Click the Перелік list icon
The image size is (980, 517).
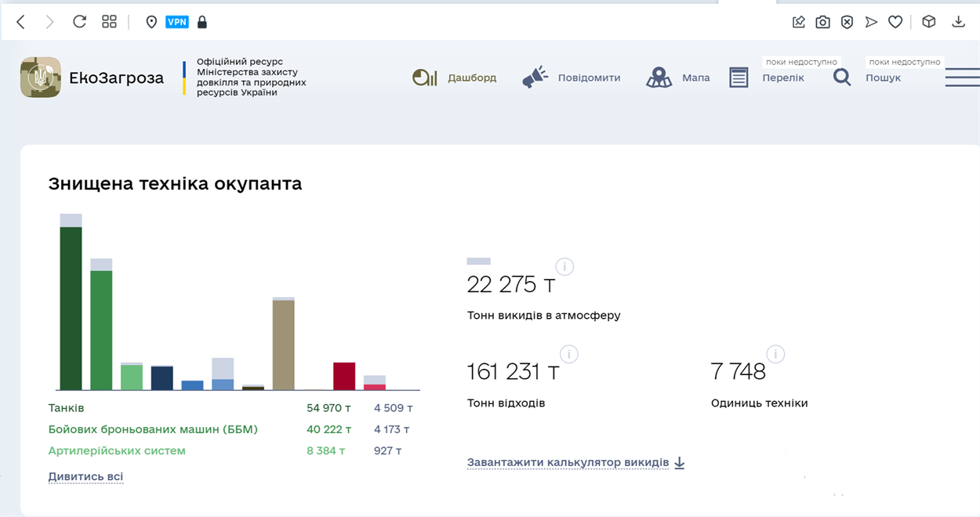click(x=739, y=78)
